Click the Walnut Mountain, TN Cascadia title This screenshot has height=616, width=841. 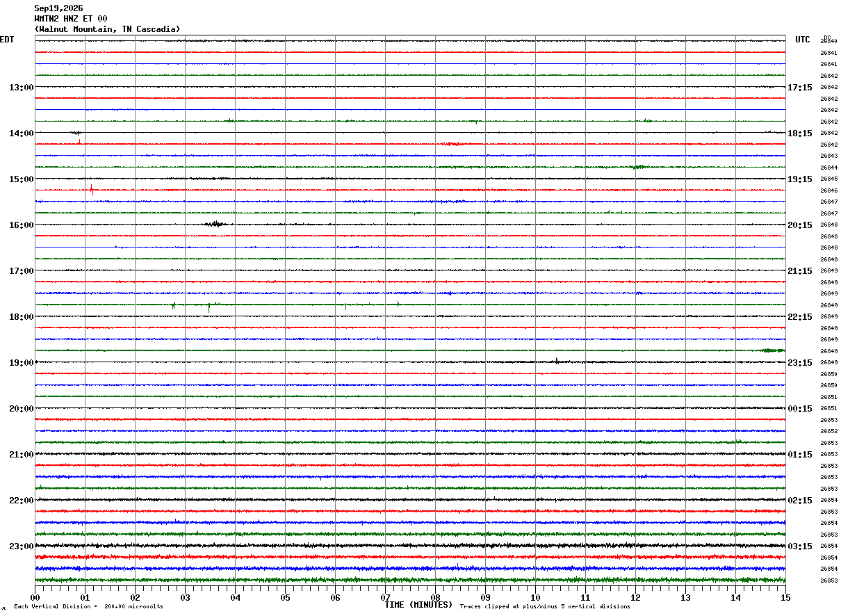click(107, 29)
